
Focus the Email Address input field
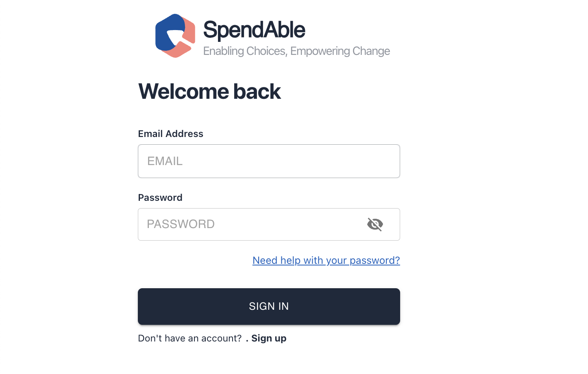coord(269,161)
